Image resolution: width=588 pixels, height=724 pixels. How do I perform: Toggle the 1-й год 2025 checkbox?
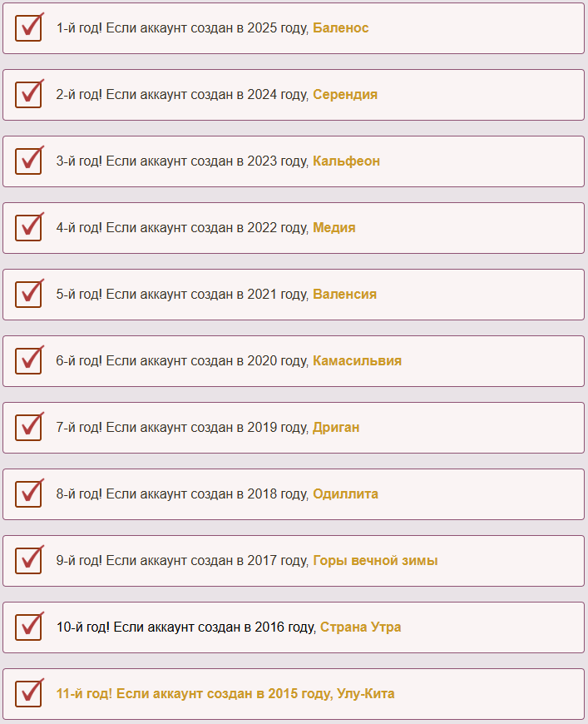(x=28, y=28)
